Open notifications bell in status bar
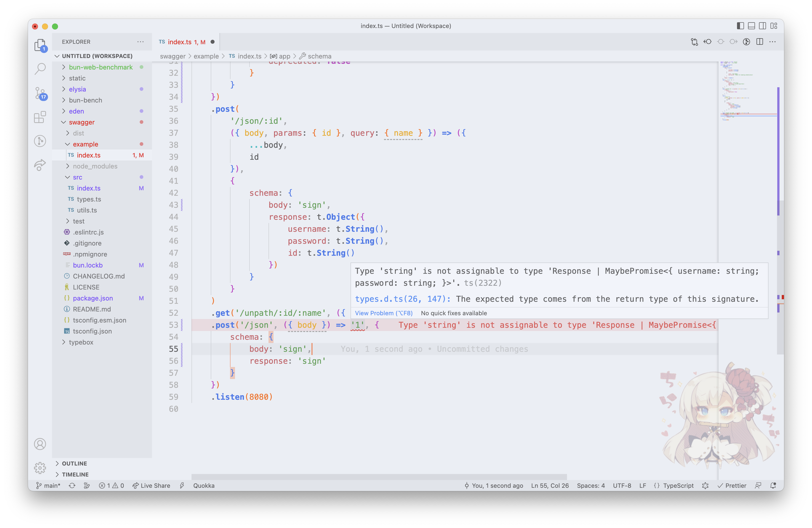The height and width of the screenshot is (528, 812). pos(773,485)
